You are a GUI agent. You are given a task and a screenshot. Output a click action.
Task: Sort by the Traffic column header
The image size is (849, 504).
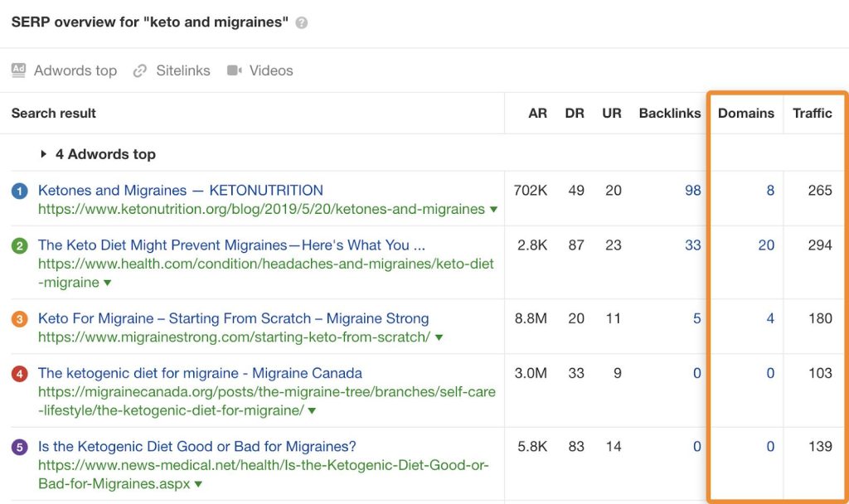click(x=812, y=114)
